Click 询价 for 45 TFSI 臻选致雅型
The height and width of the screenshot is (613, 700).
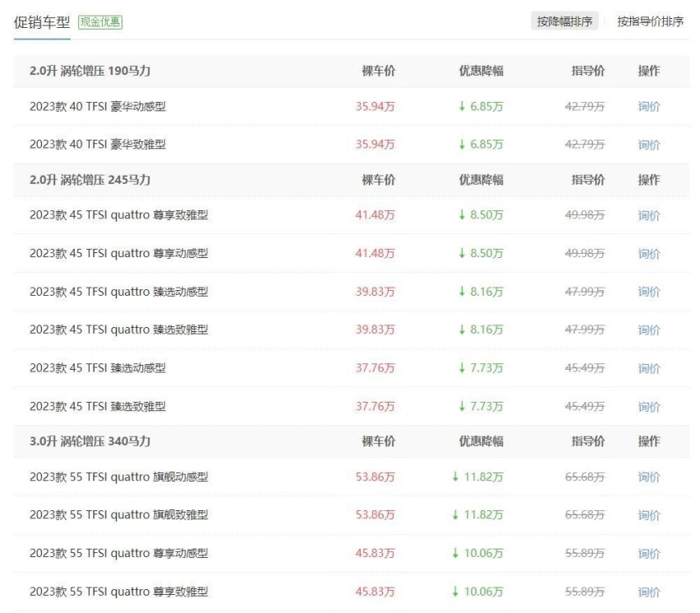(x=649, y=407)
